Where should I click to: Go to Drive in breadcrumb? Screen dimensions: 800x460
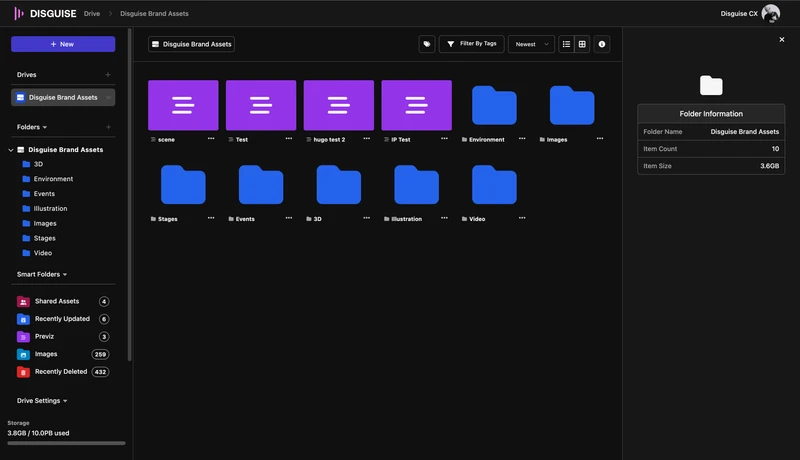(x=92, y=14)
